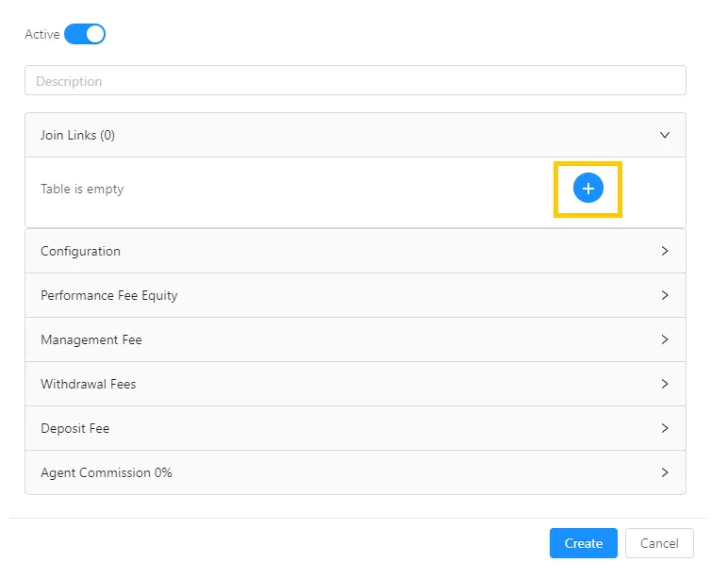Viewport: 728px width, 578px height.
Task: Toggle the Active switch off
Action: click(85, 34)
